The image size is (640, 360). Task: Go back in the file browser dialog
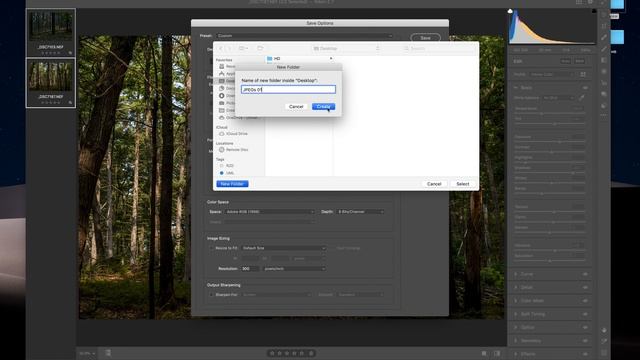(x=221, y=48)
